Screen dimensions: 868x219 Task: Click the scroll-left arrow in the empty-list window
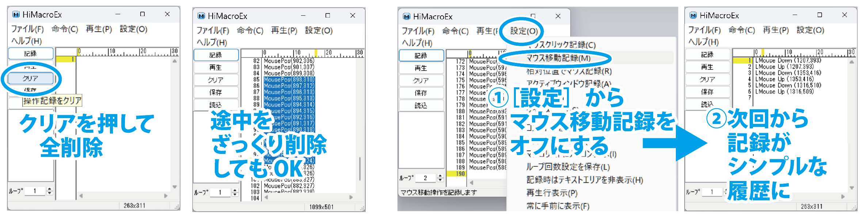coord(81,196)
